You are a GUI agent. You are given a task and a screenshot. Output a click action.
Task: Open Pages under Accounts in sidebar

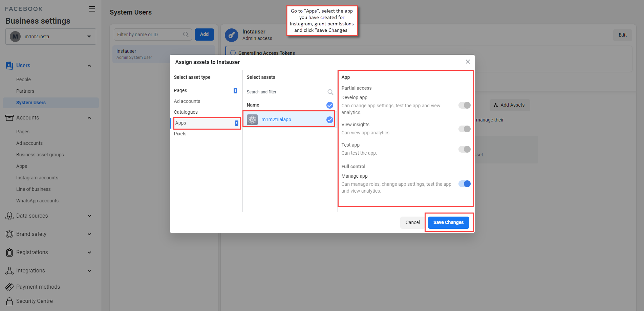click(x=23, y=132)
